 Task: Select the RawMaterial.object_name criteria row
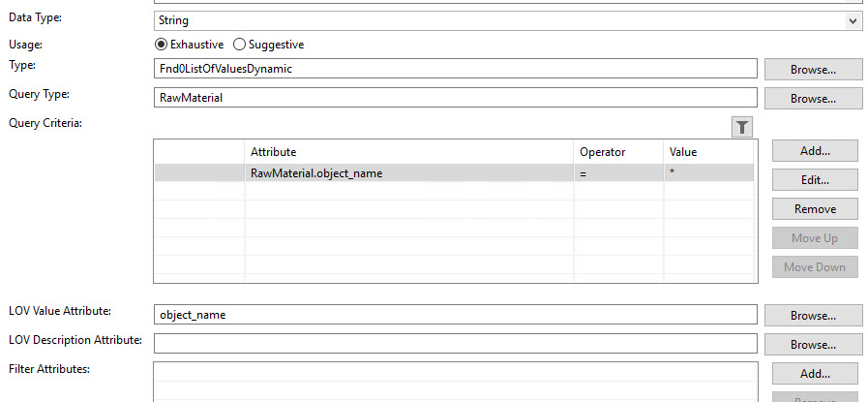coord(454,173)
